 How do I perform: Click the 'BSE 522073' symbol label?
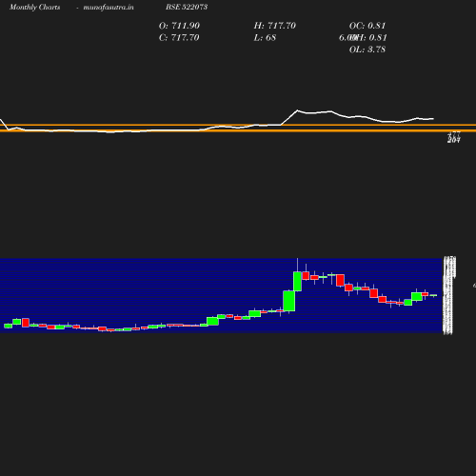(x=187, y=7)
